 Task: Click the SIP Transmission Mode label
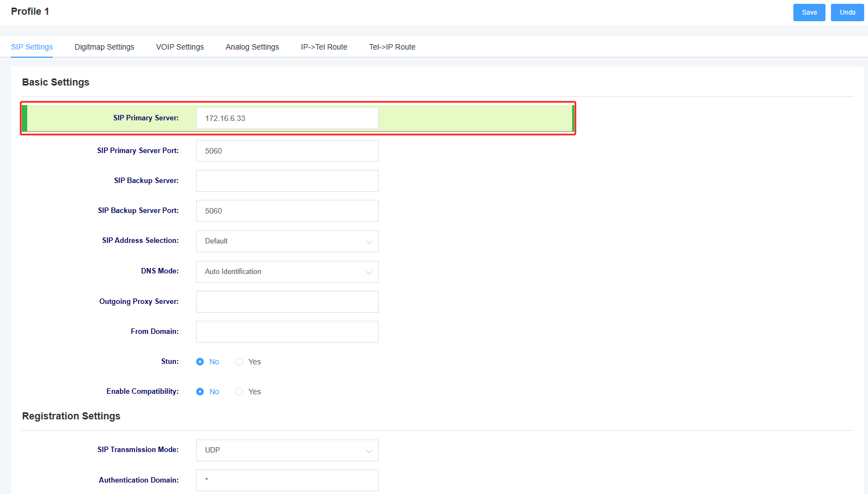click(x=138, y=450)
